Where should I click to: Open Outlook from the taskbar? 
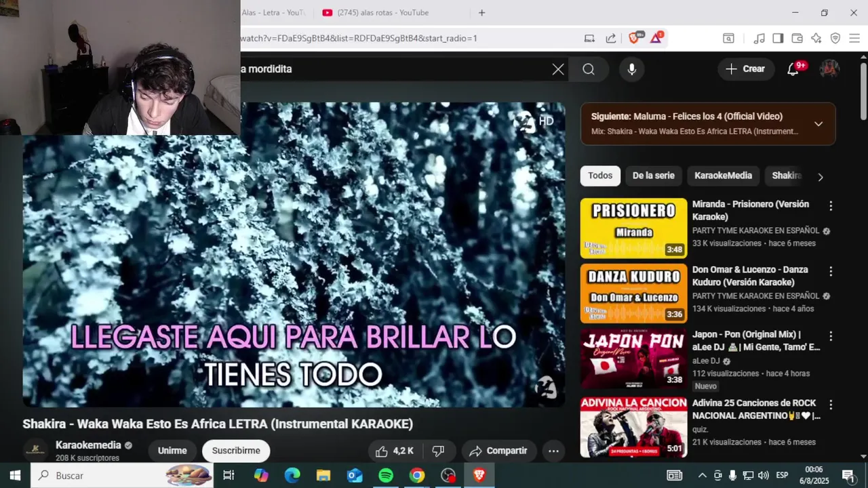[x=355, y=475]
